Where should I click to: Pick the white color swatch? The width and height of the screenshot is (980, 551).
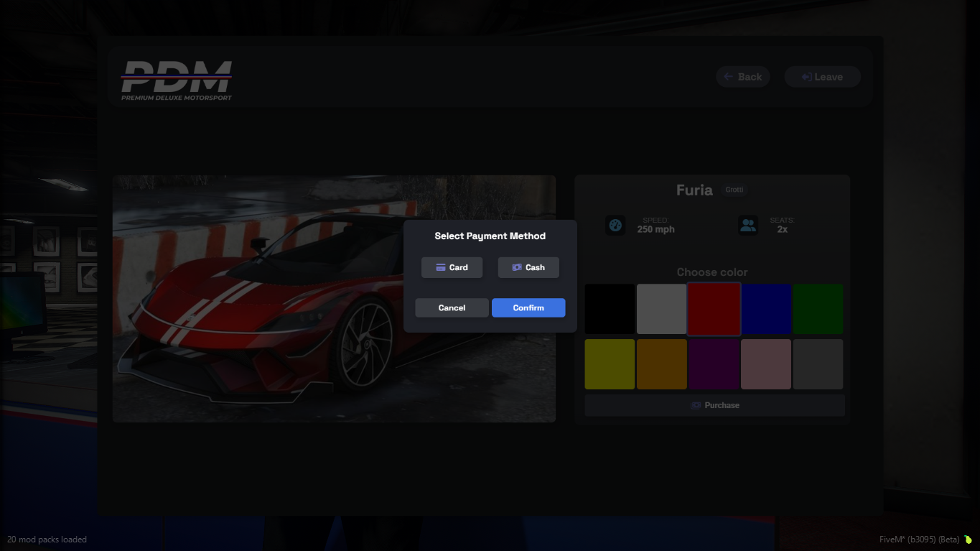point(662,309)
